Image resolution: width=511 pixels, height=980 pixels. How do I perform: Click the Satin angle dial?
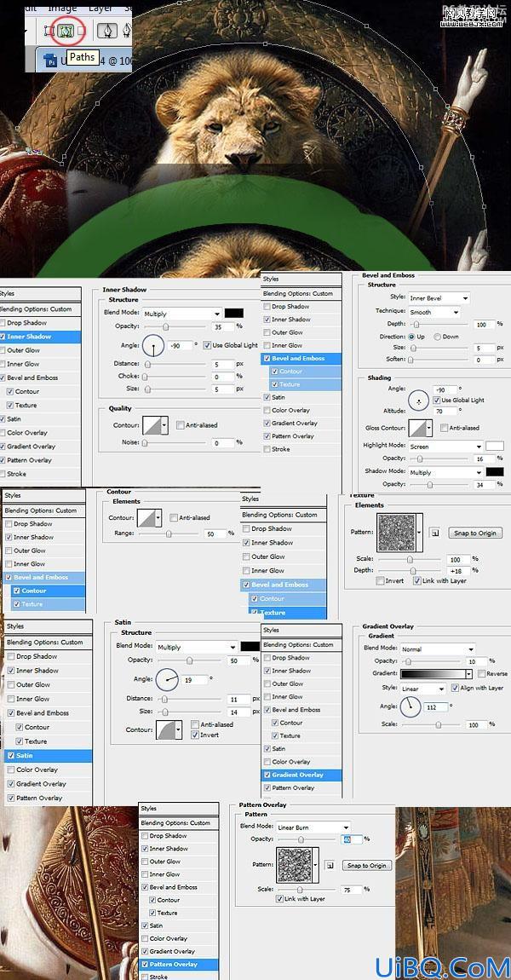click(x=166, y=678)
